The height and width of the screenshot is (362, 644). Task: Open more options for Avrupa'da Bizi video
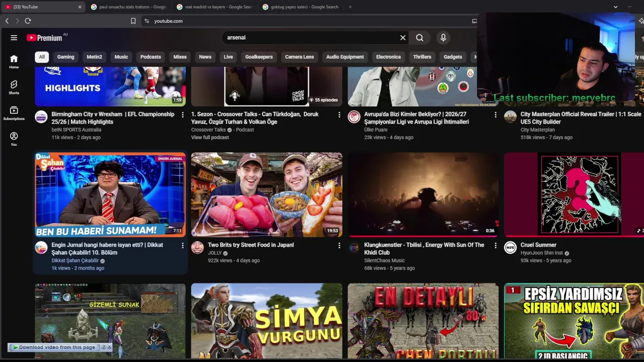496,115
